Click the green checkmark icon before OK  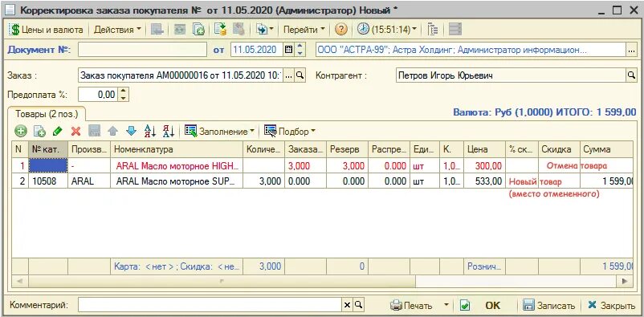pyautogui.click(x=465, y=306)
